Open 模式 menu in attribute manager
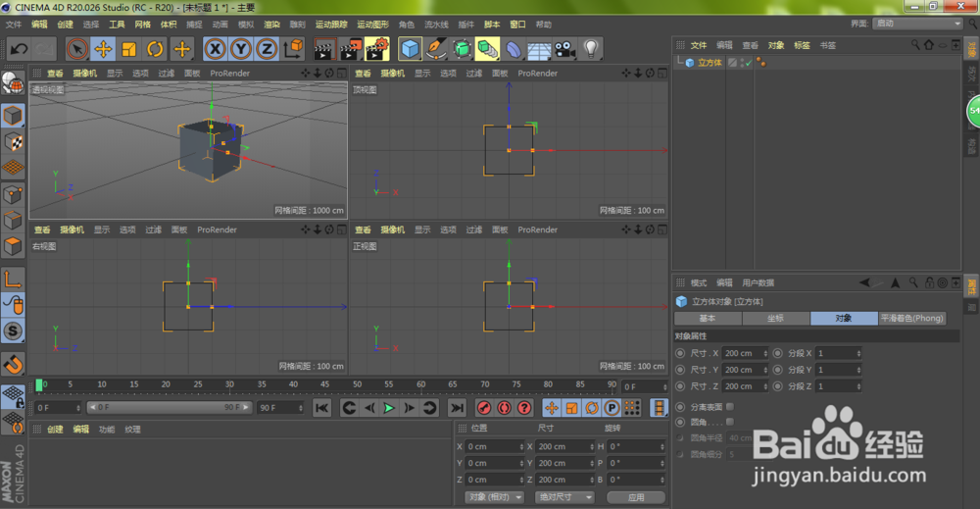Screen dimensions: 980x509 [698, 282]
